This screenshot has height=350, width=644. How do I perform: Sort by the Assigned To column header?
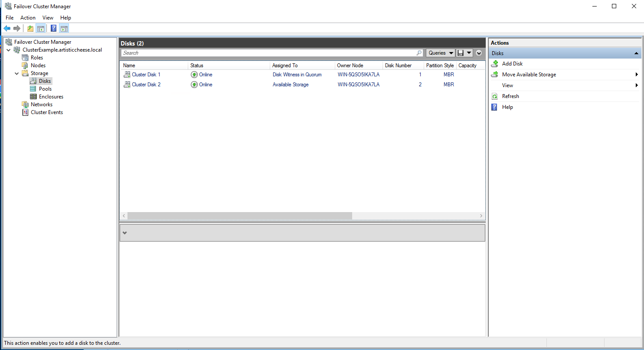(303, 65)
